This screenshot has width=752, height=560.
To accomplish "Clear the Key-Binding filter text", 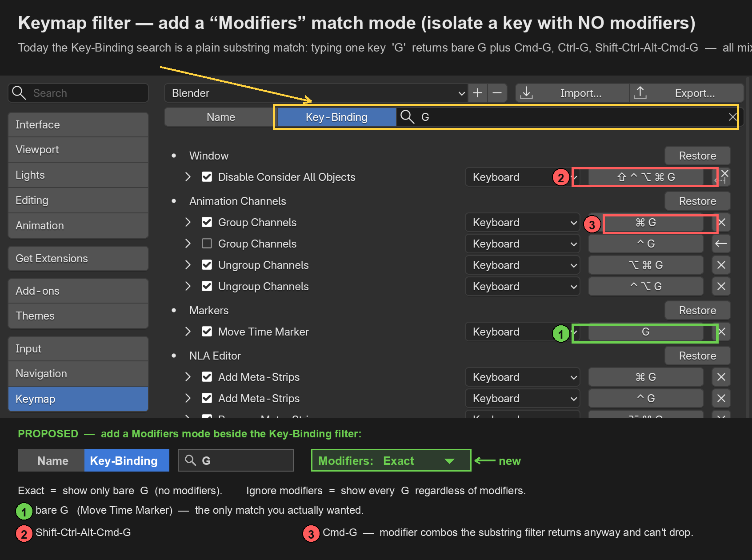I will pyautogui.click(x=732, y=117).
